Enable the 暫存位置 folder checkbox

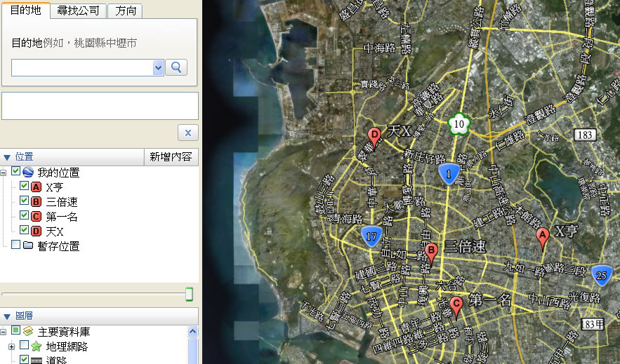tap(15, 245)
